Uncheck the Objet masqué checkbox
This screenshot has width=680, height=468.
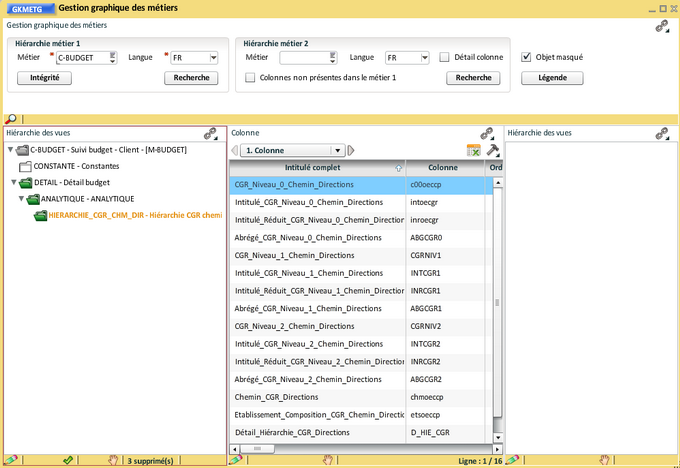point(526,58)
